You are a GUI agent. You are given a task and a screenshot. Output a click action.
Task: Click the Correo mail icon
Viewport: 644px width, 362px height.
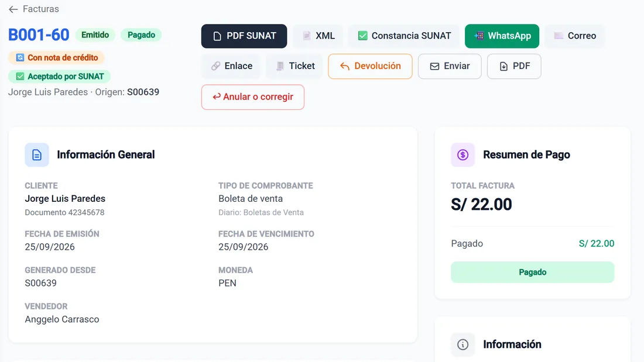(x=559, y=36)
